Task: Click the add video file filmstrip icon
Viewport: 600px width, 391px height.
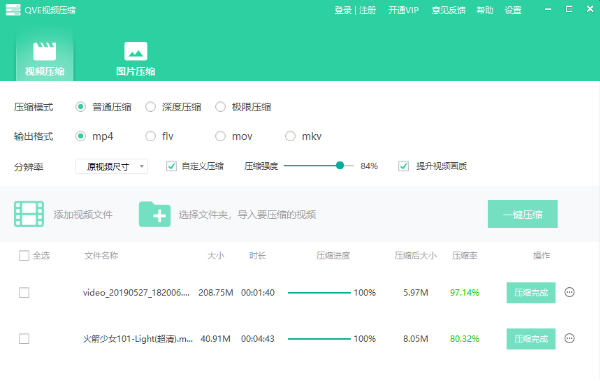Action: click(x=29, y=214)
